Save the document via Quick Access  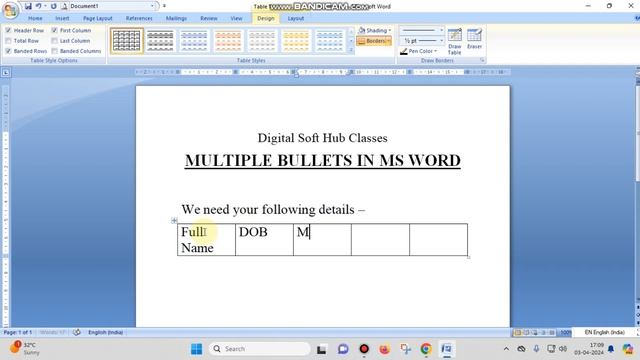click(28, 6)
